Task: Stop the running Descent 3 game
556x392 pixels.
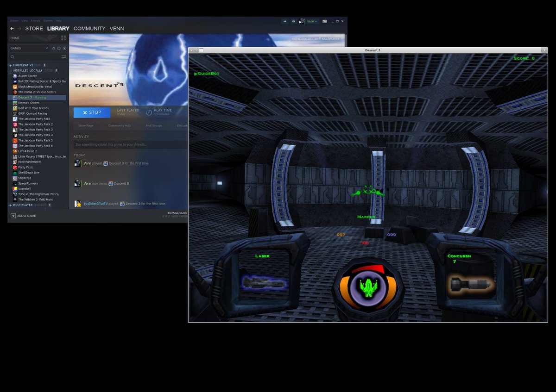Action: [92, 112]
